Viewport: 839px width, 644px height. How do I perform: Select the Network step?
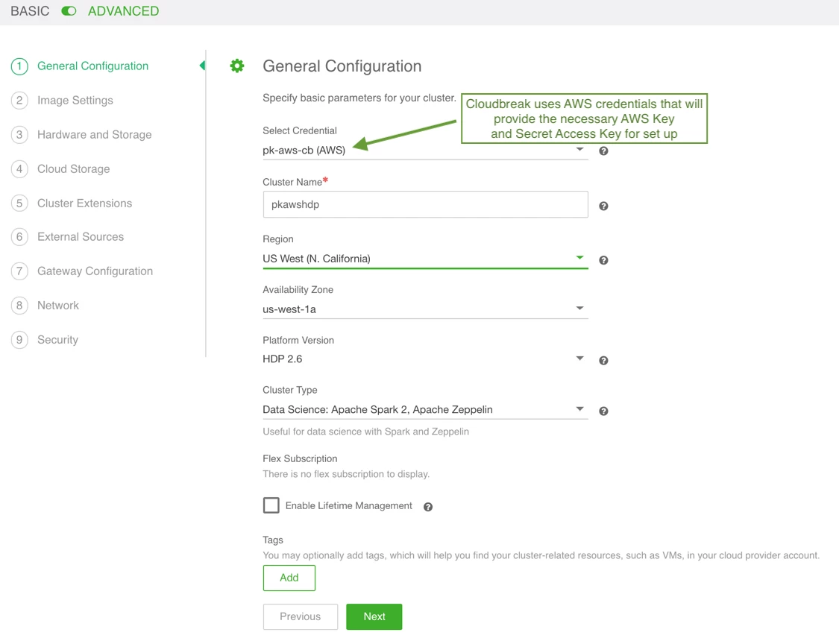pos(45,306)
